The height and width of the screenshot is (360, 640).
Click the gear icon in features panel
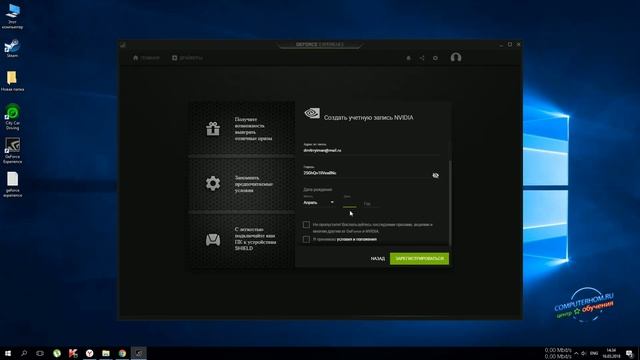point(213,183)
